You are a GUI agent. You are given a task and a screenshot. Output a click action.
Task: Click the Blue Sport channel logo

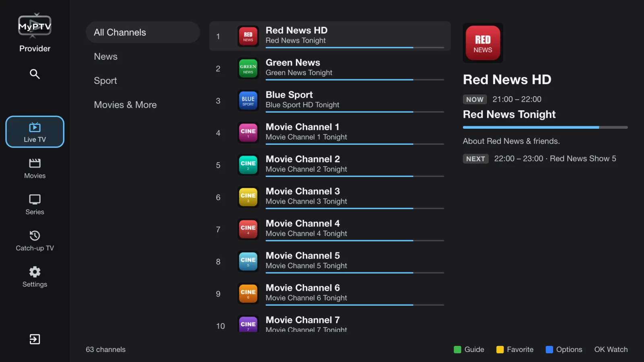[248, 101]
